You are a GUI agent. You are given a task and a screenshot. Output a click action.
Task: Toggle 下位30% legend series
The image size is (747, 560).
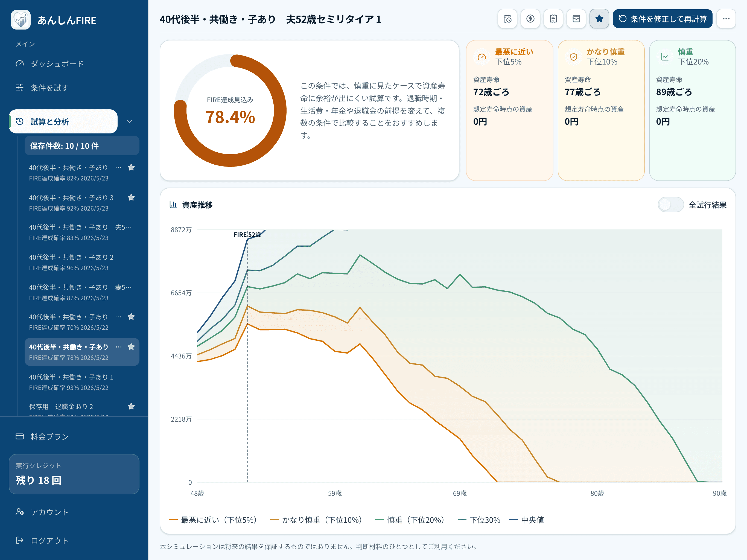click(479, 520)
